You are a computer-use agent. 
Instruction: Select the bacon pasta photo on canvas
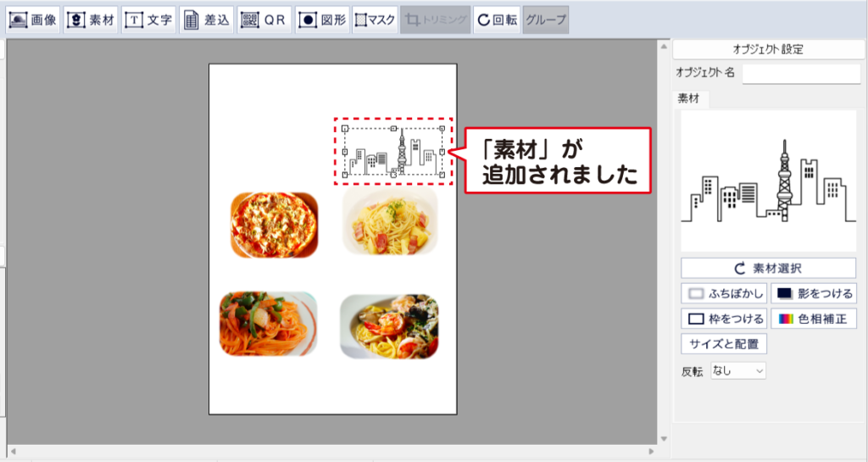point(390,220)
